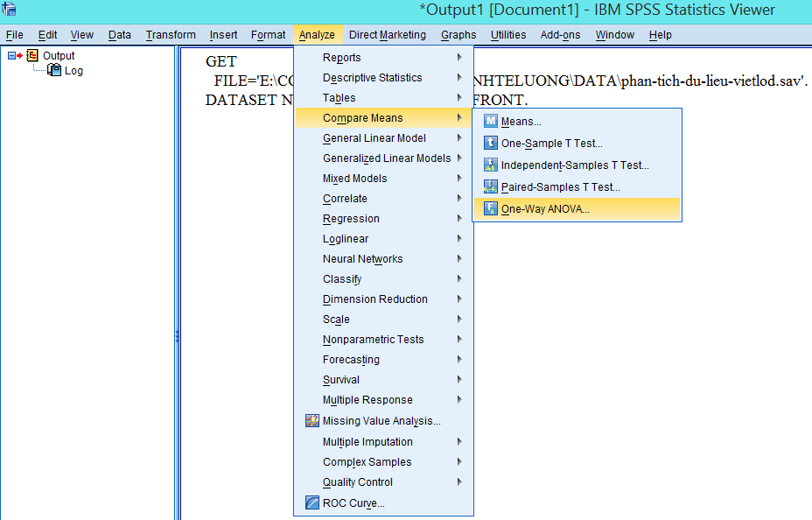Open the Utilities menu
812x520 pixels.
tap(509, 34)
